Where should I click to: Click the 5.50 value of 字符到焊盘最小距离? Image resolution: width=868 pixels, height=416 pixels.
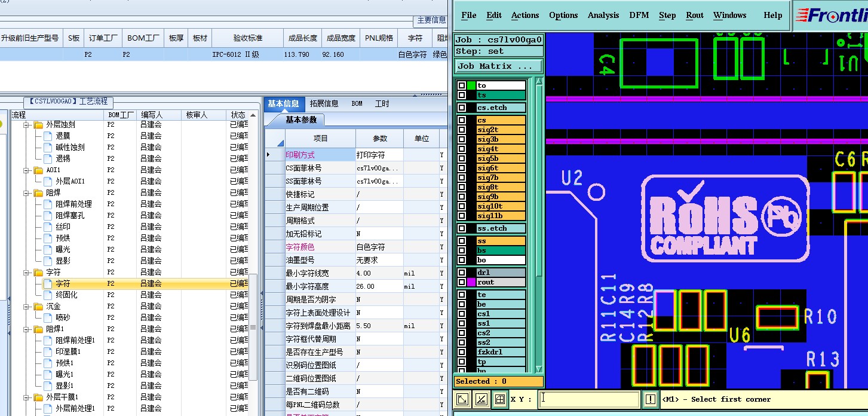(x=379, y=326)
